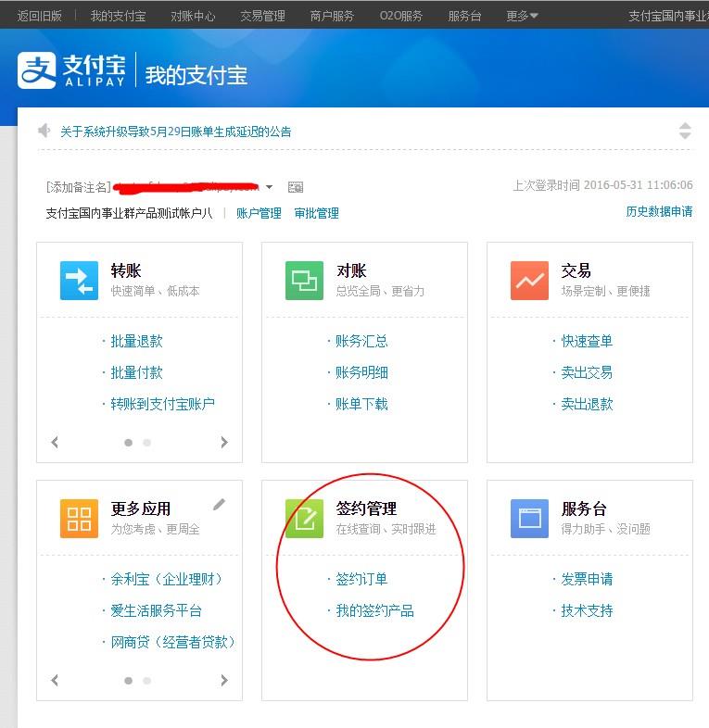Viewport: 709px width, 728px height.
Task: Open 账户管理 link
Action: click(259, 213)
